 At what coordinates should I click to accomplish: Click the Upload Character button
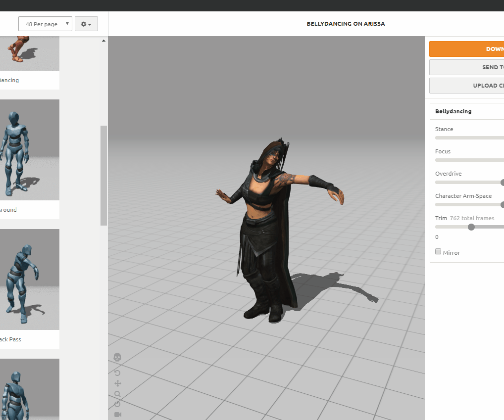pyautogui.click(x=466, y=86)
